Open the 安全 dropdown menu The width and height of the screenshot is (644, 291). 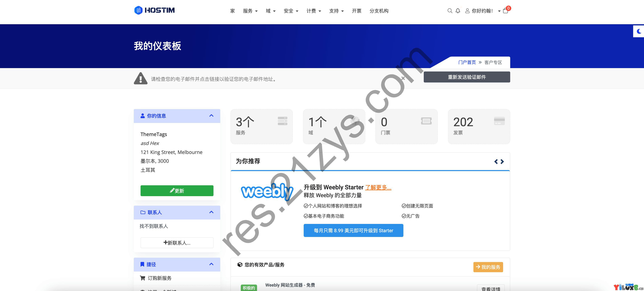pos(291,11)
